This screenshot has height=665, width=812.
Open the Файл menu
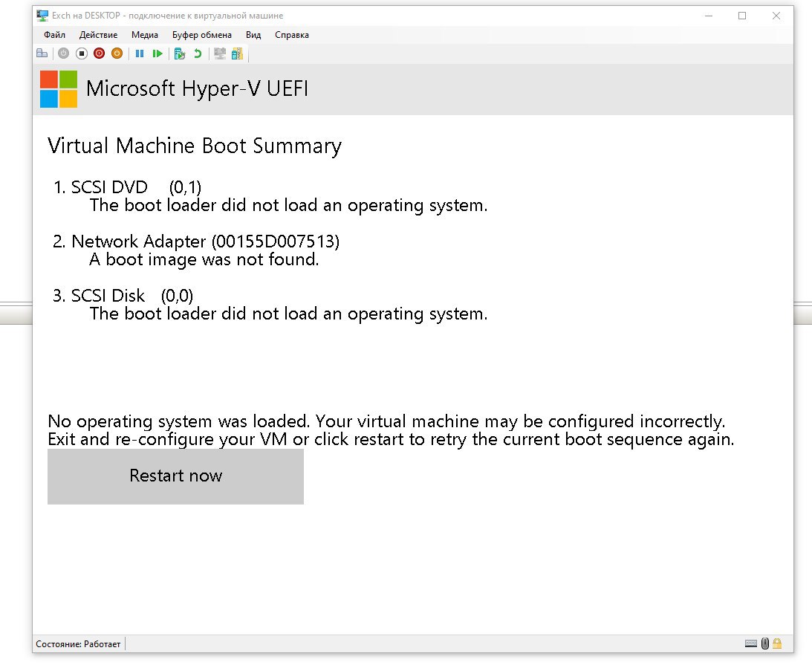coord(54,35)
